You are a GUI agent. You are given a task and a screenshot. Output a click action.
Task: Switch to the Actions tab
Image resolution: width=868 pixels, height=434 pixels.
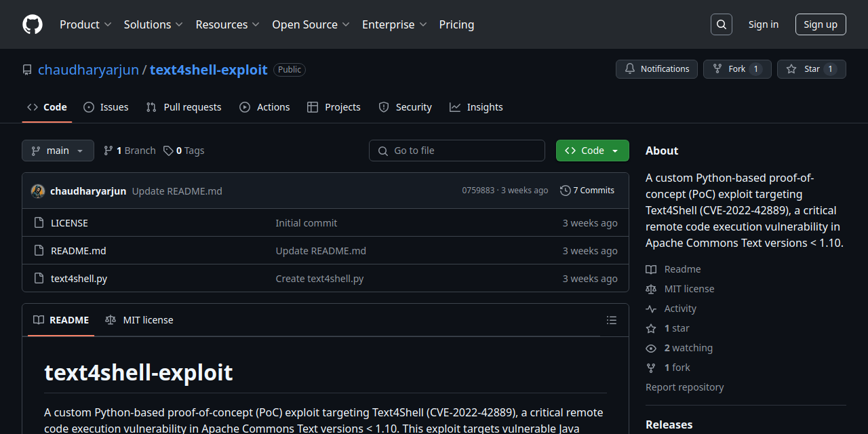coord(264,107)
